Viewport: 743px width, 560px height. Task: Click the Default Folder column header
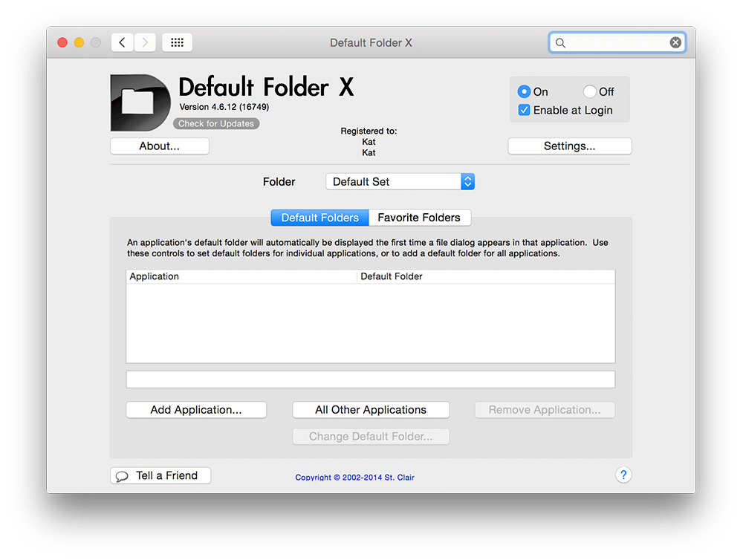click(x=486, y=277)
